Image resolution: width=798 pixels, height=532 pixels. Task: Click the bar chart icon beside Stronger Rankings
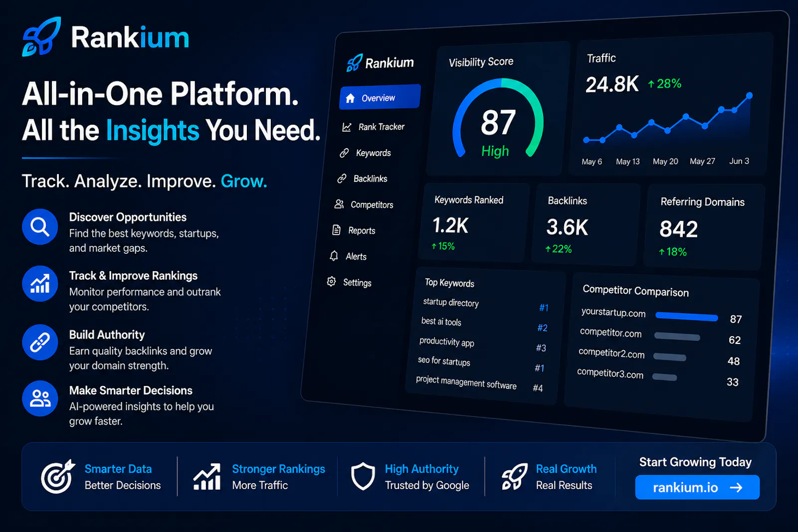[x=207, y=477]
